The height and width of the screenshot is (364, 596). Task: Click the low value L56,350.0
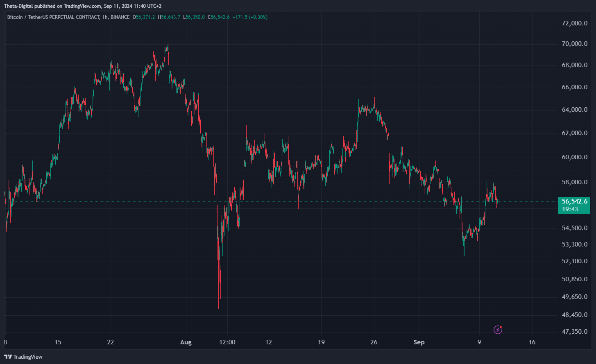(x=194, y=17)
